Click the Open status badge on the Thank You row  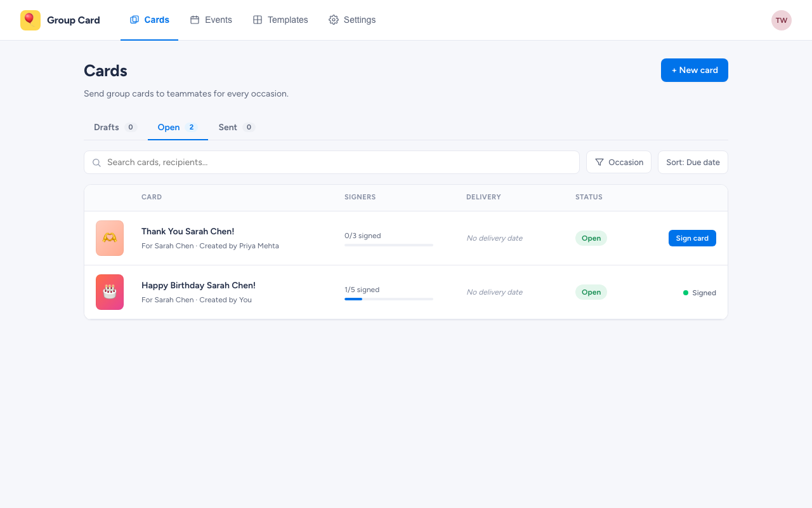(591, 238)
